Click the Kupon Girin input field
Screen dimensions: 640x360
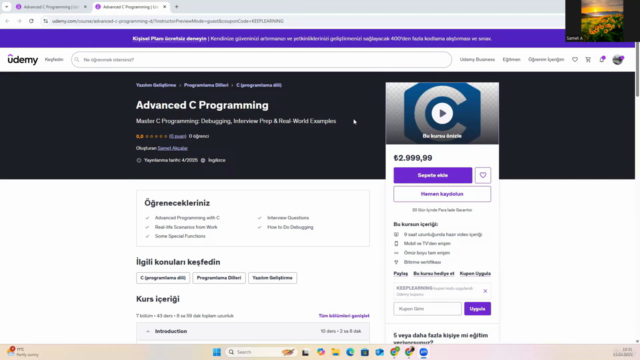[427, 309]
